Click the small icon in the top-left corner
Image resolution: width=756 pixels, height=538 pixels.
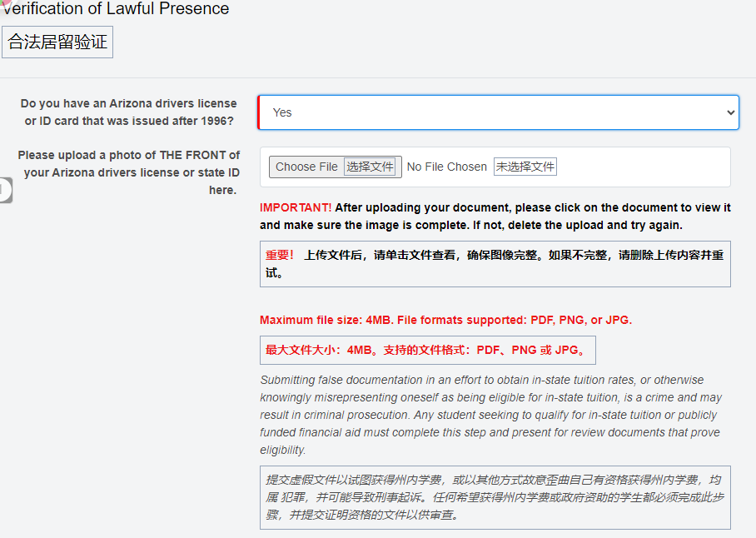point(5,3)
